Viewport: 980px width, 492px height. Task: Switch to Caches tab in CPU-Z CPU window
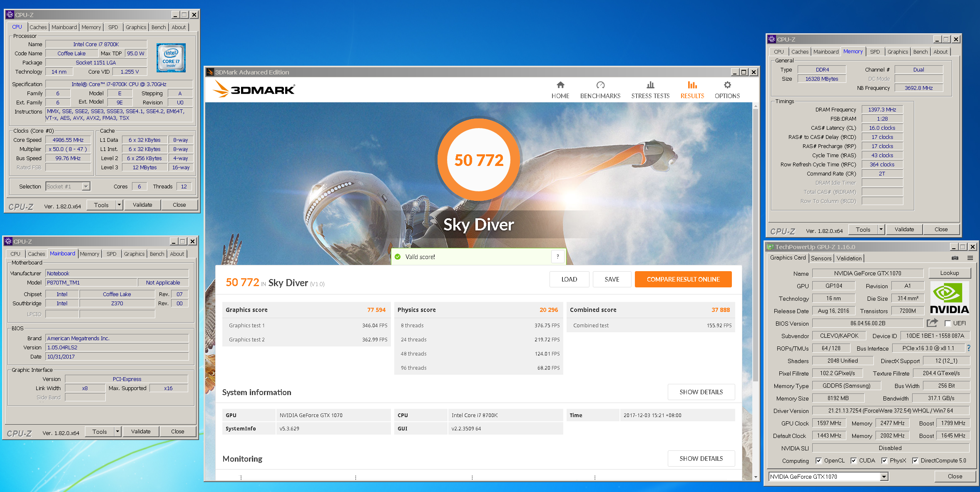click(38, 27)
